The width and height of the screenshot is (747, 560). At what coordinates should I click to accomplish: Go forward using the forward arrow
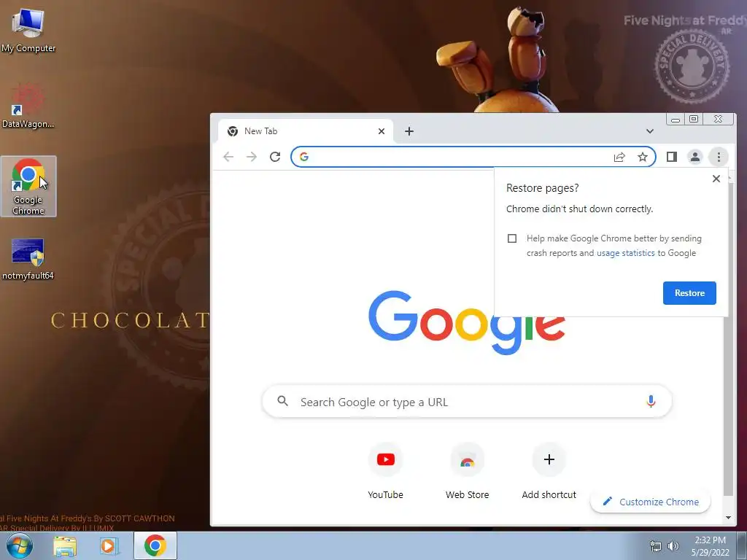(252, 157)
